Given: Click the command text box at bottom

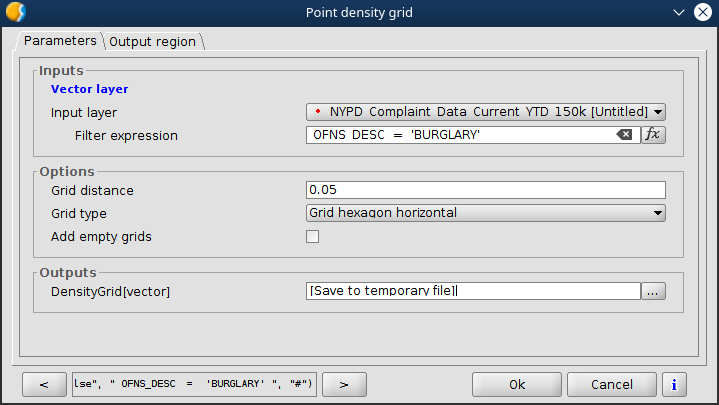Looking at the screenshot, I should click(196, 384).
